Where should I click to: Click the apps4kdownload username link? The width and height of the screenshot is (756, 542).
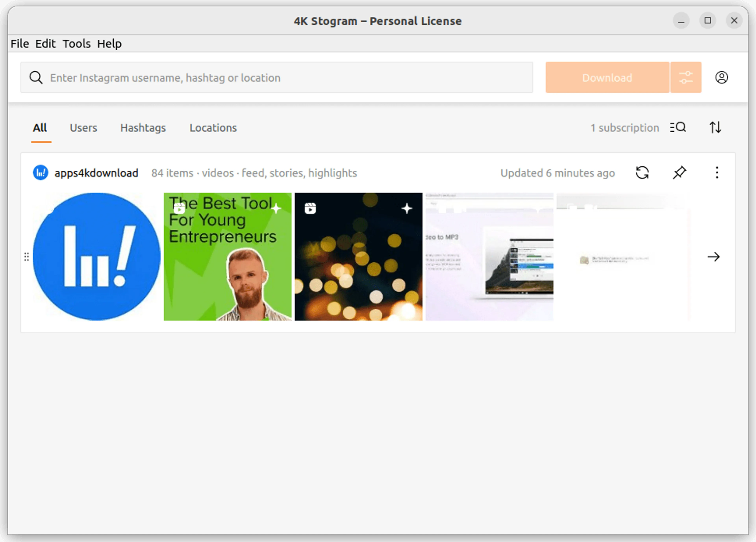pos(96,173)
